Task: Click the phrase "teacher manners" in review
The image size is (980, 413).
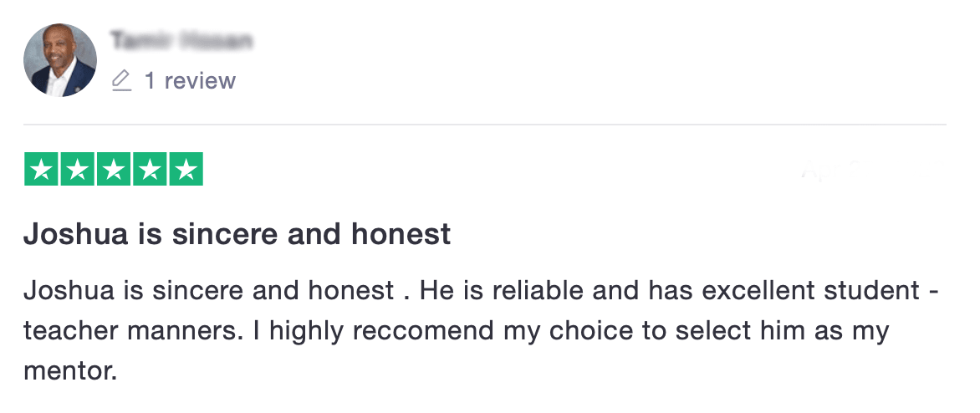Action: 130,331
